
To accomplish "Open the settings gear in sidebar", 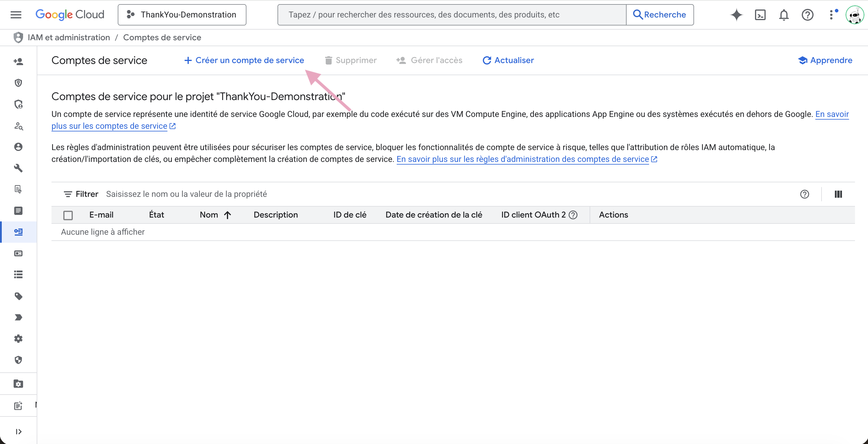I will point(18,339).
